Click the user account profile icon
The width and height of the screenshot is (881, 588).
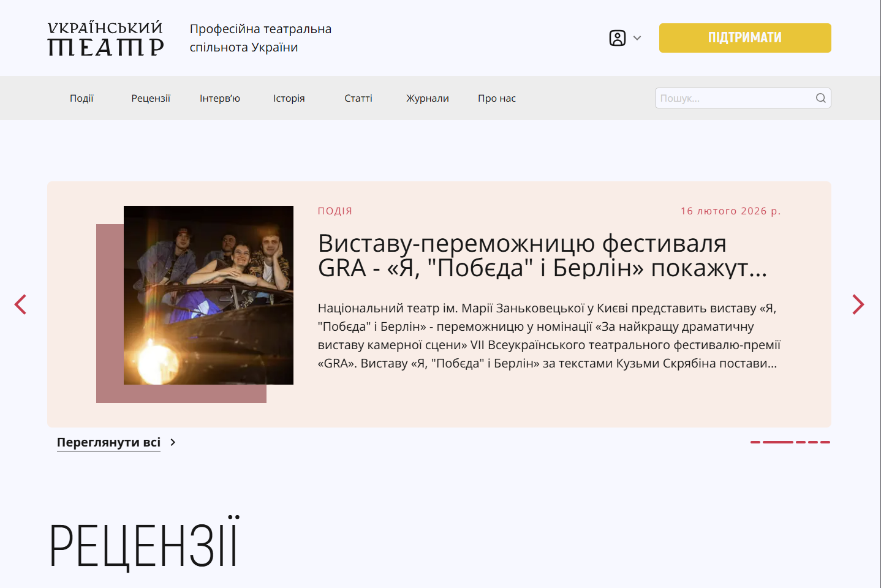(618, 38)
